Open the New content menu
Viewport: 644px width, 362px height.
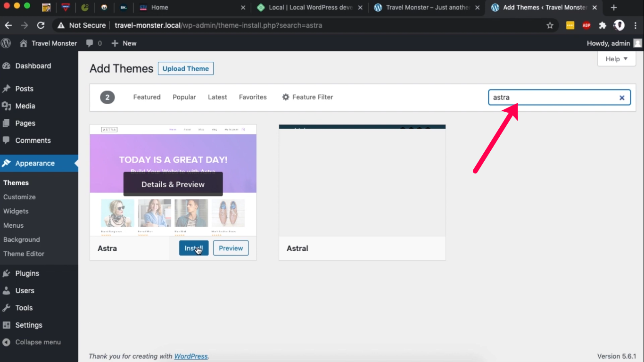click(x=124, y=43)
